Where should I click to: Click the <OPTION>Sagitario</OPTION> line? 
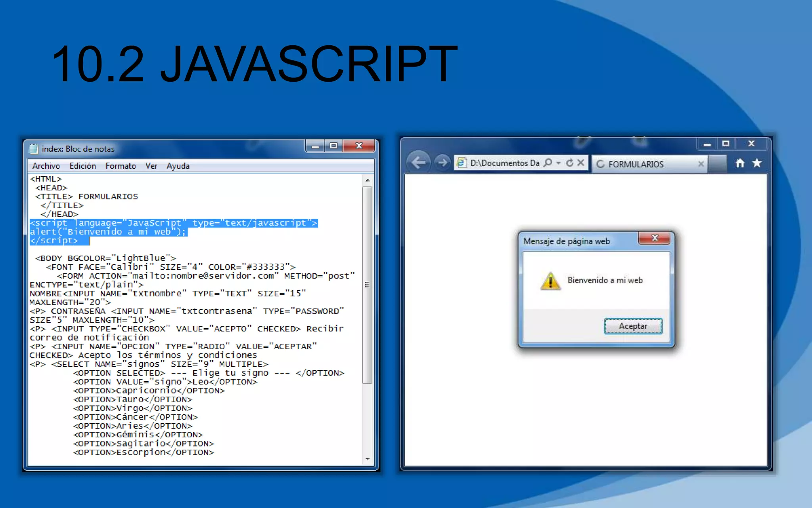[x=144, y=444]
